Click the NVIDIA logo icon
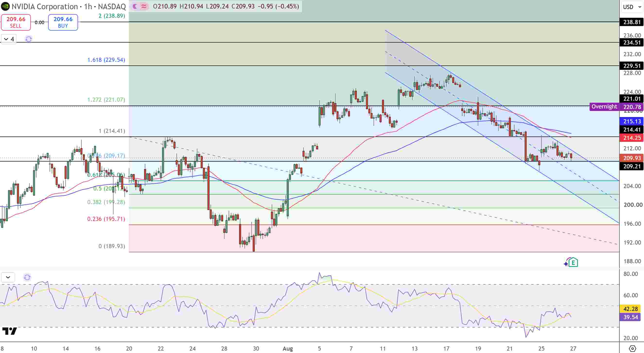 pos(5,6)
